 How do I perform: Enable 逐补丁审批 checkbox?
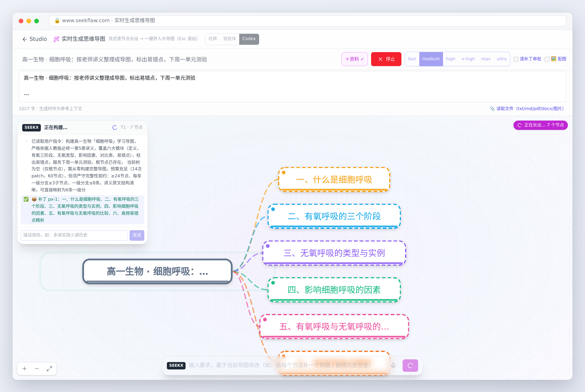click(x=516, y=59)
